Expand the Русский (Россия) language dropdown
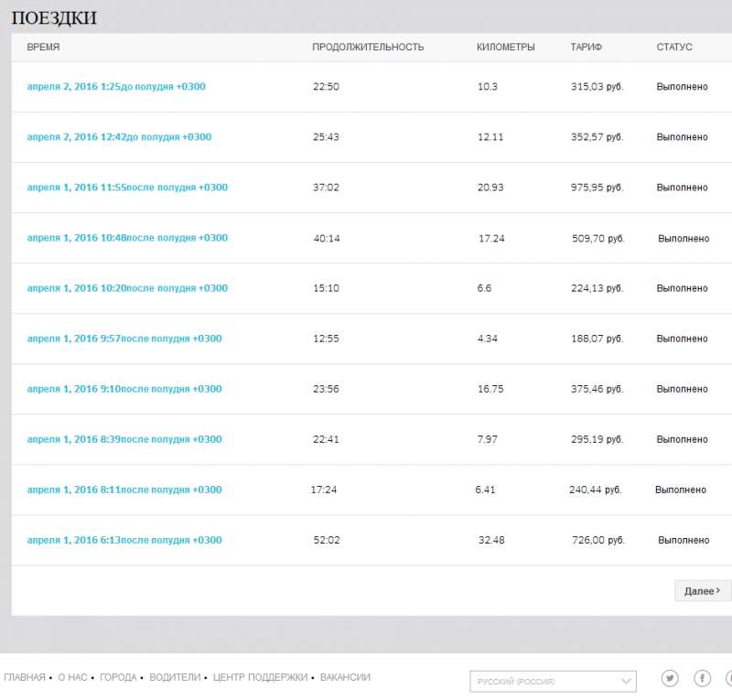The image size is (732, 700). point(553,682)
